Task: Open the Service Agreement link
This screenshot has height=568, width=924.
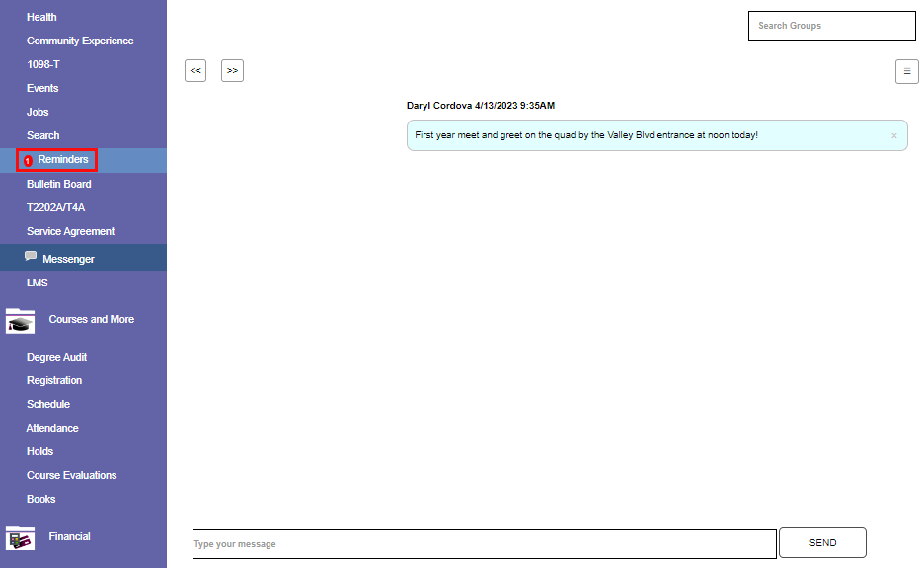Action: tap(70, 231)
